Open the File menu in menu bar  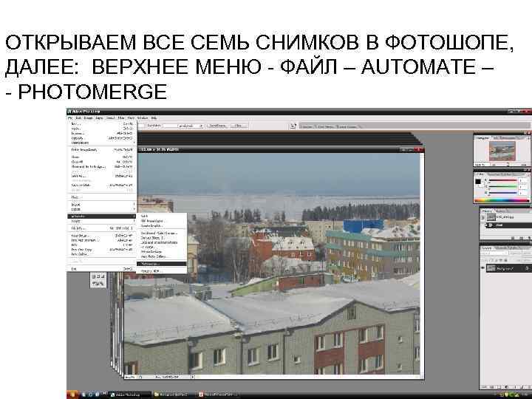pyautogui.click(x=70, y=118)
